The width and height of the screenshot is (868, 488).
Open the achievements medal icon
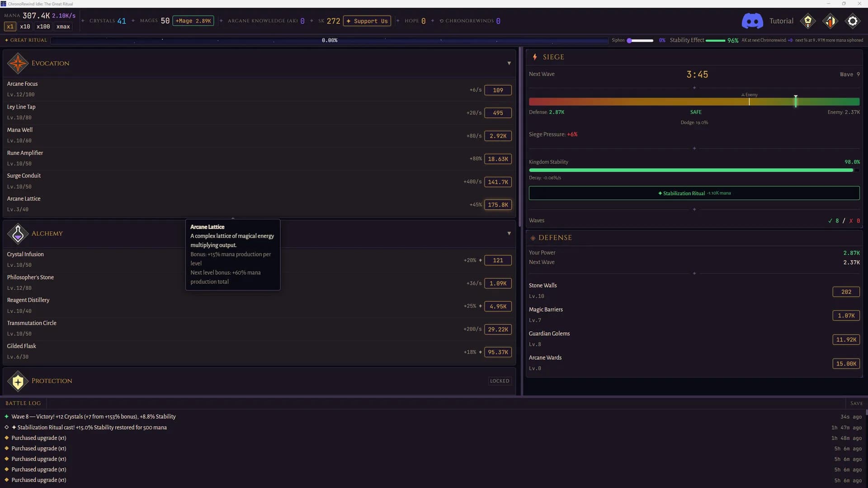(x=808, y=21)
